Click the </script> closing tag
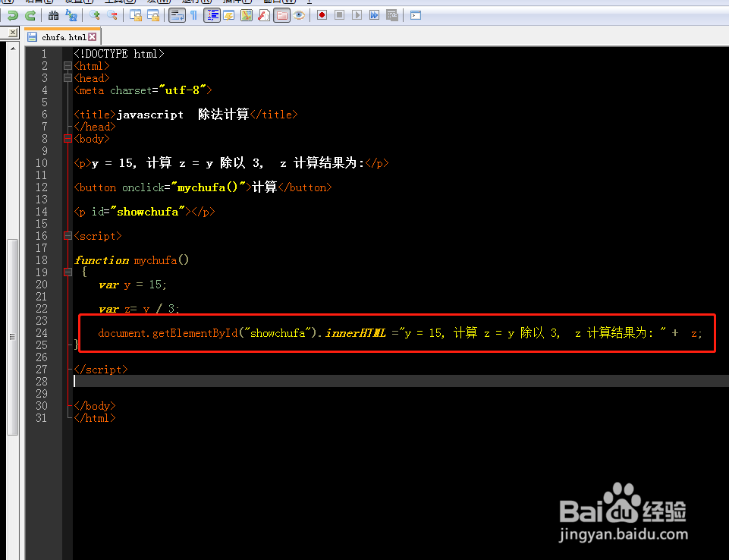The width and height of the screenshot is (729, 560). point(101,370)
